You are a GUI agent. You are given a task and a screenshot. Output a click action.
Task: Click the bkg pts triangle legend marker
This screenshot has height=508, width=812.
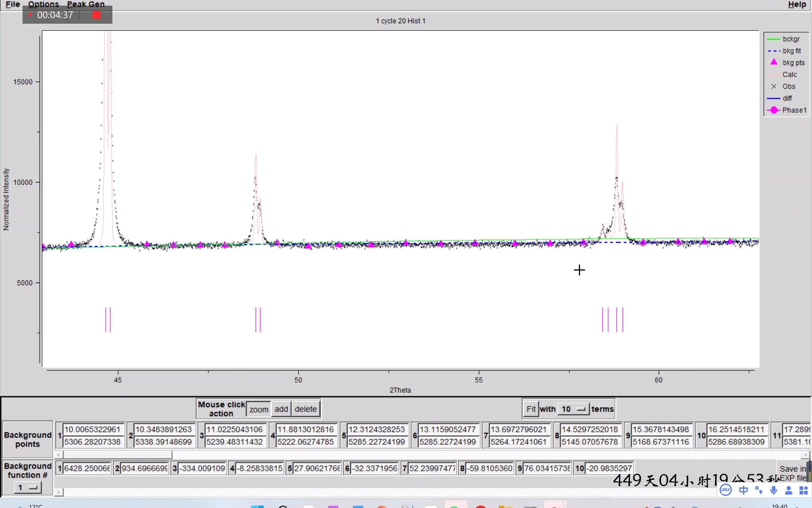[x=774, y=62]
